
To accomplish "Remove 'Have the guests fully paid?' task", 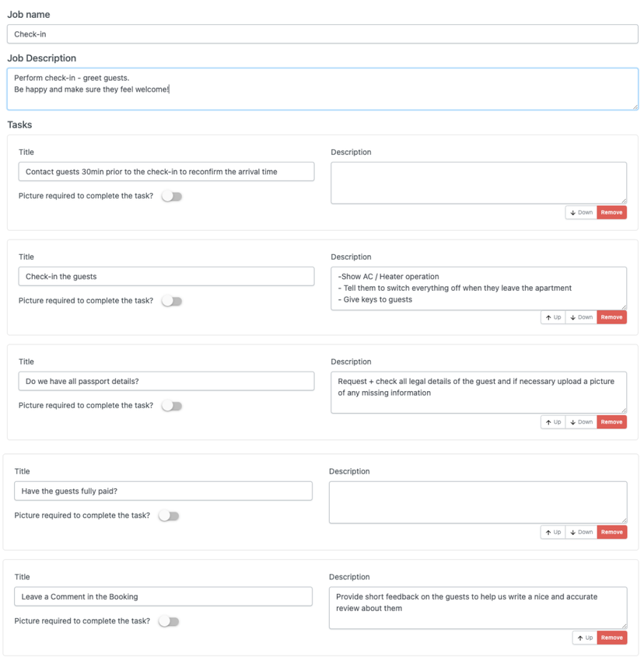I will point(611,533).
